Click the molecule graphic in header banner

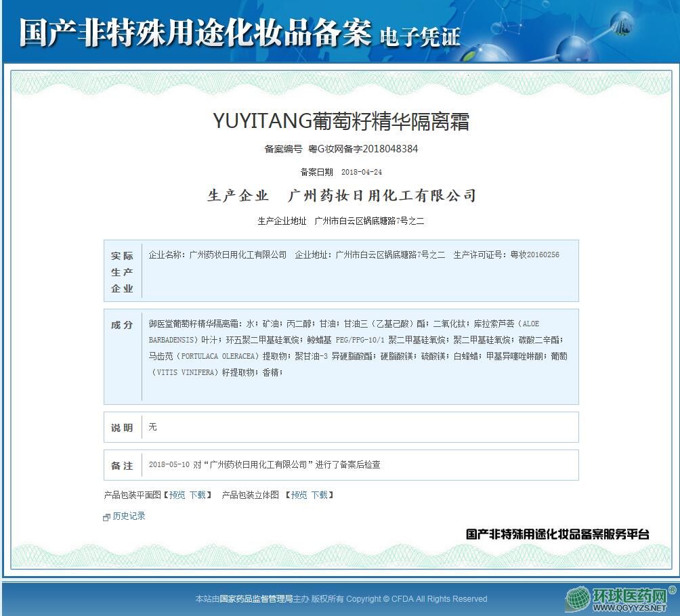click(582, 34)
